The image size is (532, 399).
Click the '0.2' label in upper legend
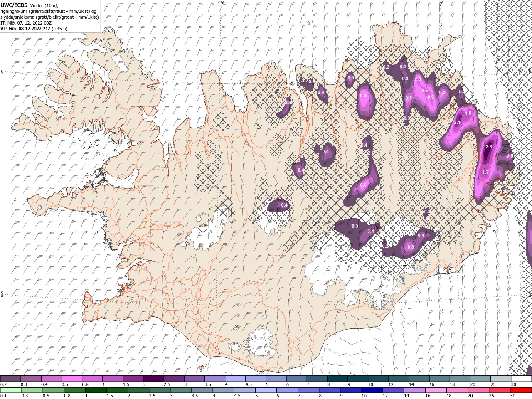pyautogui.click(x=3, y=384)
